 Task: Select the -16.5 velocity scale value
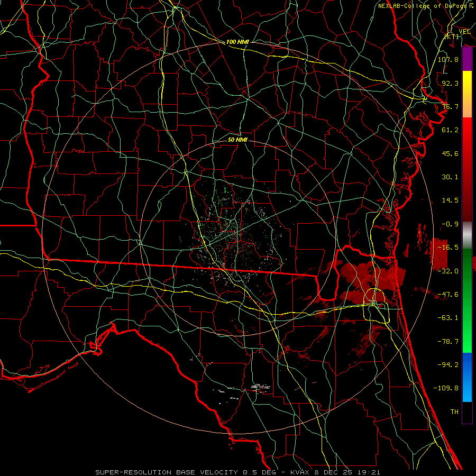click(x=448, y=248)
